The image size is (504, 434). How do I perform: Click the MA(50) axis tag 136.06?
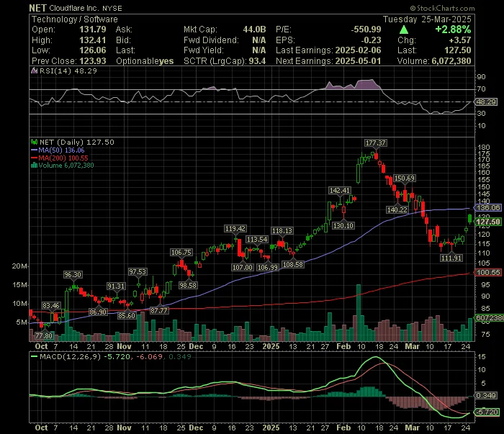pyautogui.click(x=488, y=208)
